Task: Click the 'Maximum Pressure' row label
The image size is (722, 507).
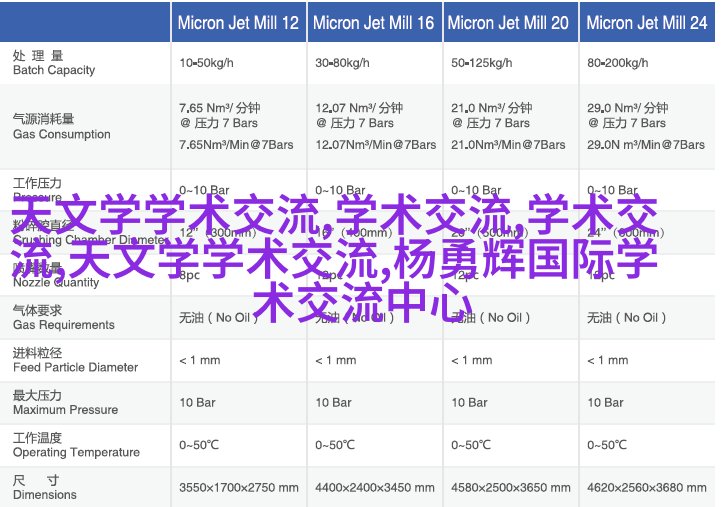Action: [x=65, y=409]
